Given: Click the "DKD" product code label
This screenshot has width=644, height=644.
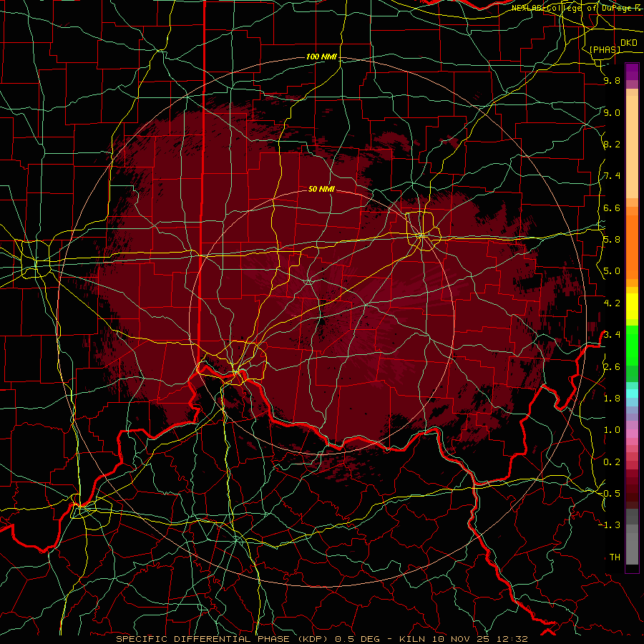Looking at the screenshot, I should (x=628, y=43).
